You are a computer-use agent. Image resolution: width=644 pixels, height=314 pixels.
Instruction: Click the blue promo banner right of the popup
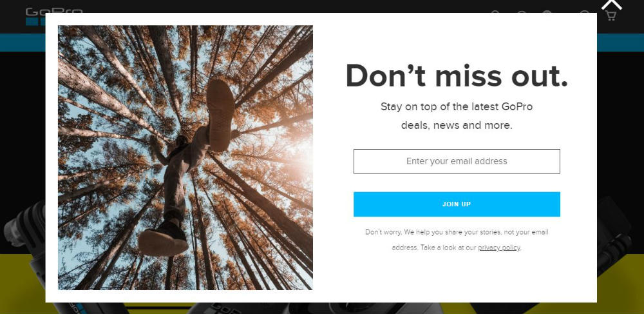[x=620, y=43]
